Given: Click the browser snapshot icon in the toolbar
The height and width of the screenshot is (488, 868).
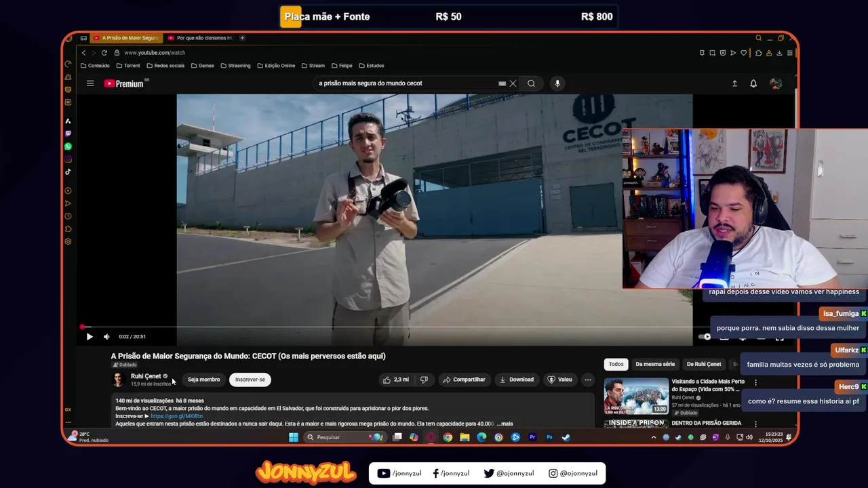Looking at the screenshot, I should [712, 53].
